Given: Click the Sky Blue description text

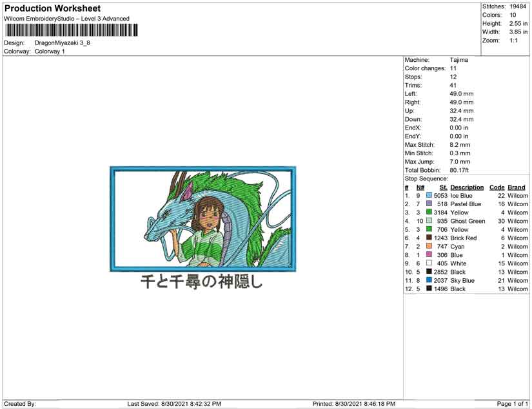Looking at the screenshot, I should (x=462, y=281).
